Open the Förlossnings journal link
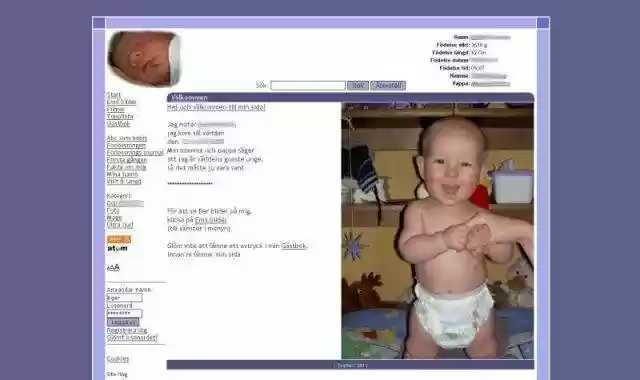640x380 pixels. tap(135, 153)
